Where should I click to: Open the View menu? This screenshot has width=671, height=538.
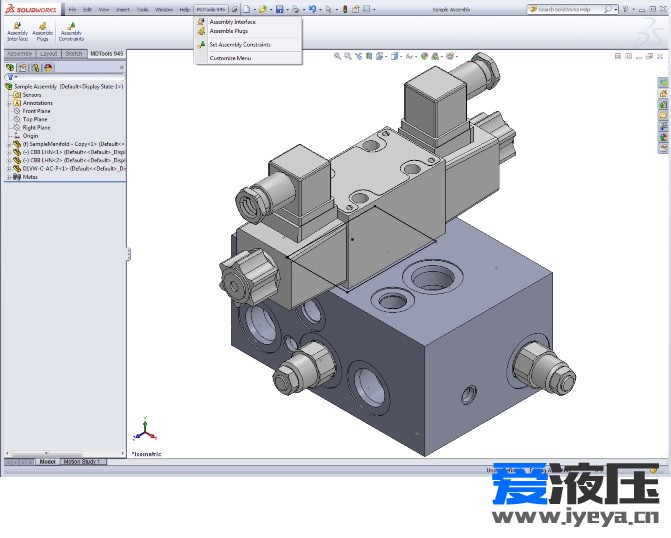click(104, 9)
